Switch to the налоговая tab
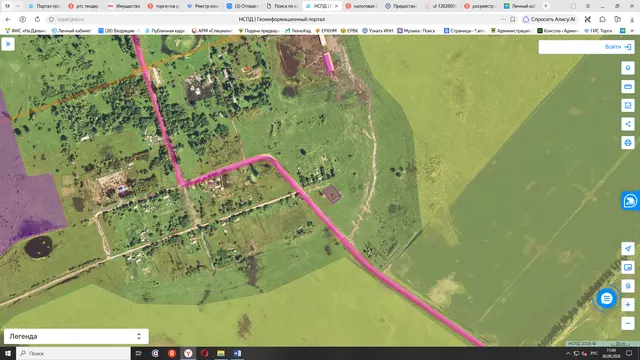 click(362, 6)
